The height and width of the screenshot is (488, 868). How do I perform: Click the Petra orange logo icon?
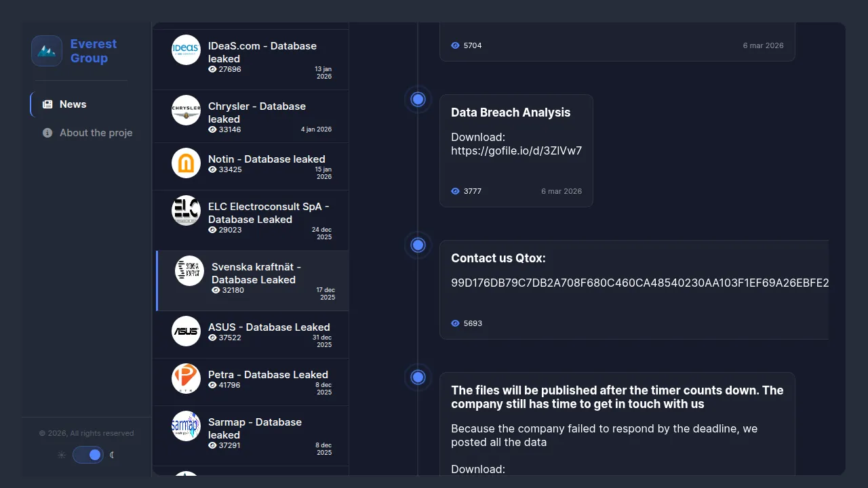pos(186,378)
